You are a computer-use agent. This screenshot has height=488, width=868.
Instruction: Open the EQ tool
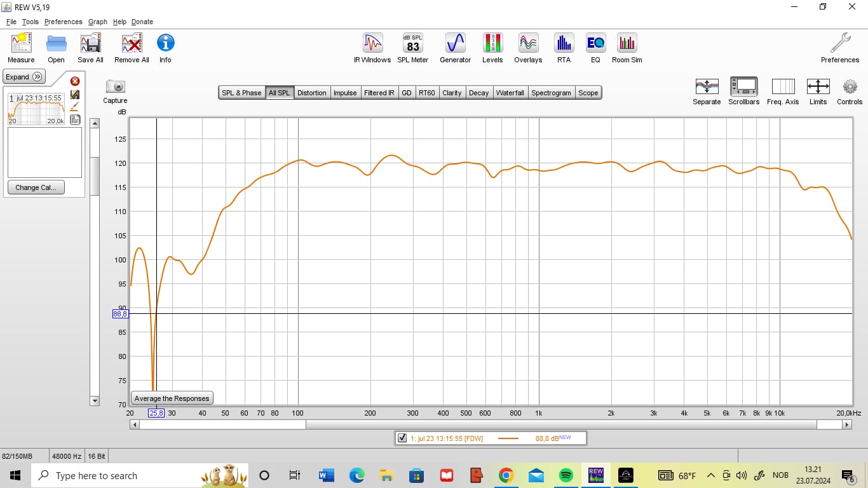595,44
